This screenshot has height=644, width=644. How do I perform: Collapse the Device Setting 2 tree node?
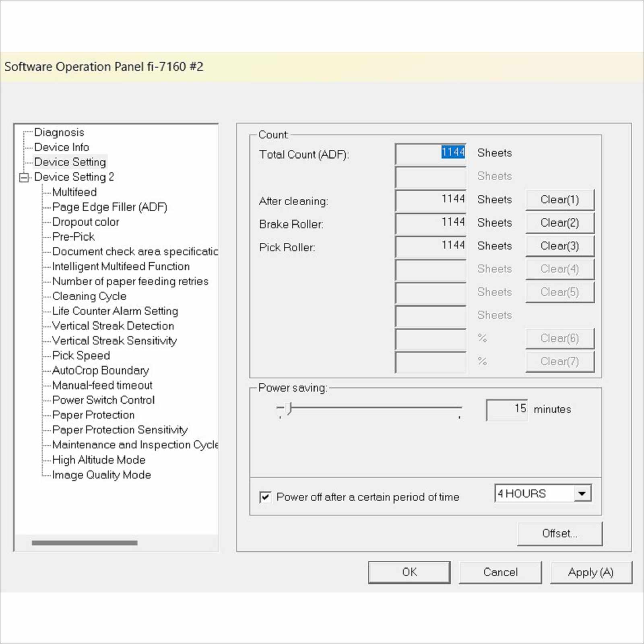(24, 178)
